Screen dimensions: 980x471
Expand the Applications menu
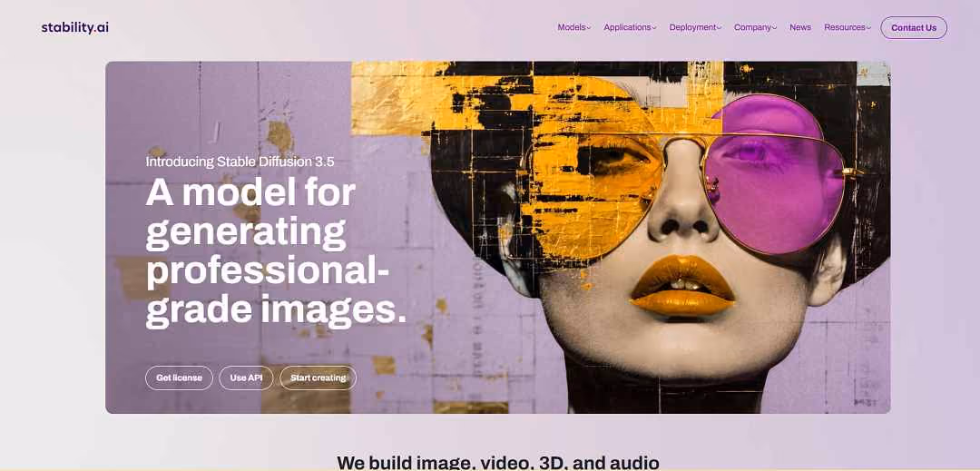coord(630,27)
